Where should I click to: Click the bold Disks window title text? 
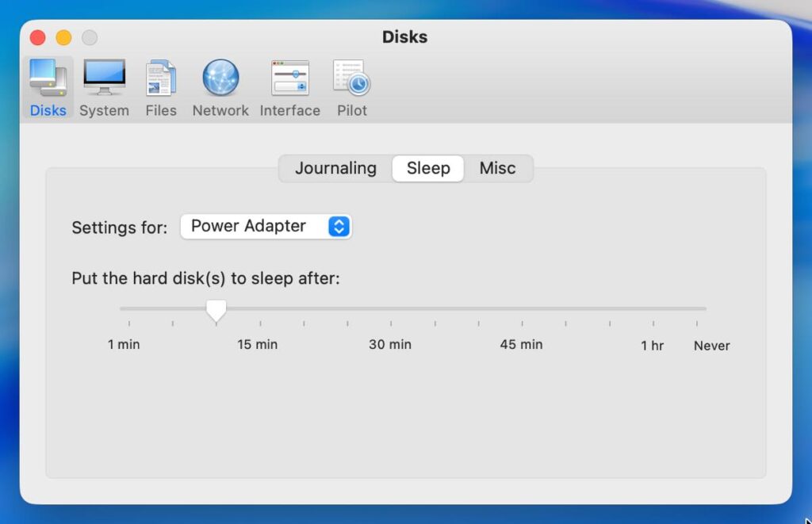[404, 37]
